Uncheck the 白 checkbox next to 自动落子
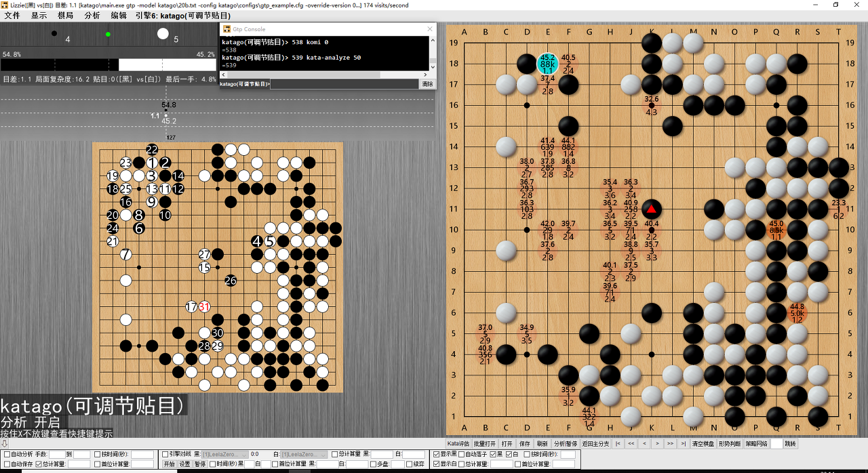Image resolution: width=868 pixels, height=473 pixels. [x=509, y=454]
